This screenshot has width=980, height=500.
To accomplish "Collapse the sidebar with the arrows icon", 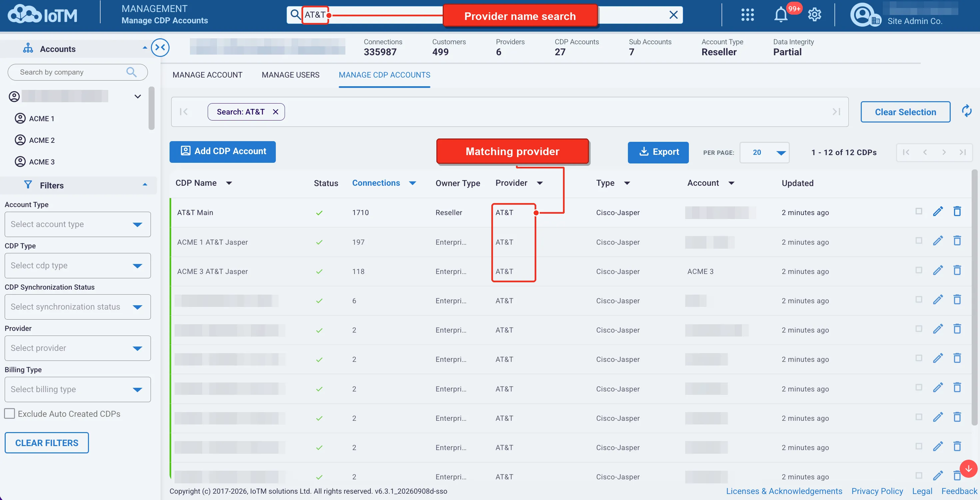I will click(x=160, y=48).
